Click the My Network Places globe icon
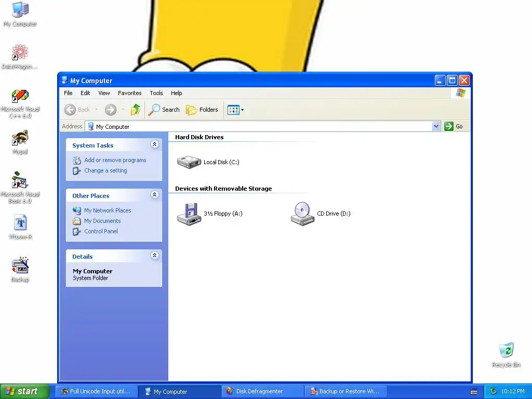The width and height of the screenshot is (532, 399). pyautogui.click(x=77, y=210)
